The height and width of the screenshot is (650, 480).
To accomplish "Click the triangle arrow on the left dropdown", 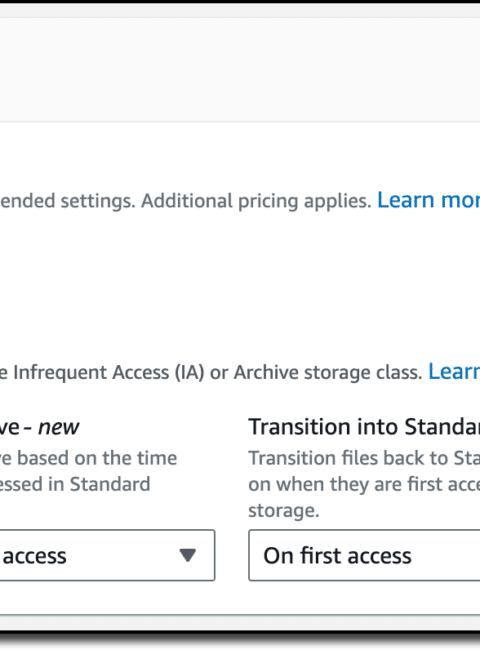I will (187, 555).
